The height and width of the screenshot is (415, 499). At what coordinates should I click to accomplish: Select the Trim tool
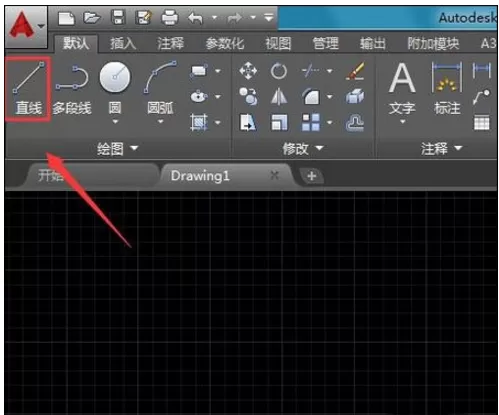pyautogui.click(x=310, y=70)
